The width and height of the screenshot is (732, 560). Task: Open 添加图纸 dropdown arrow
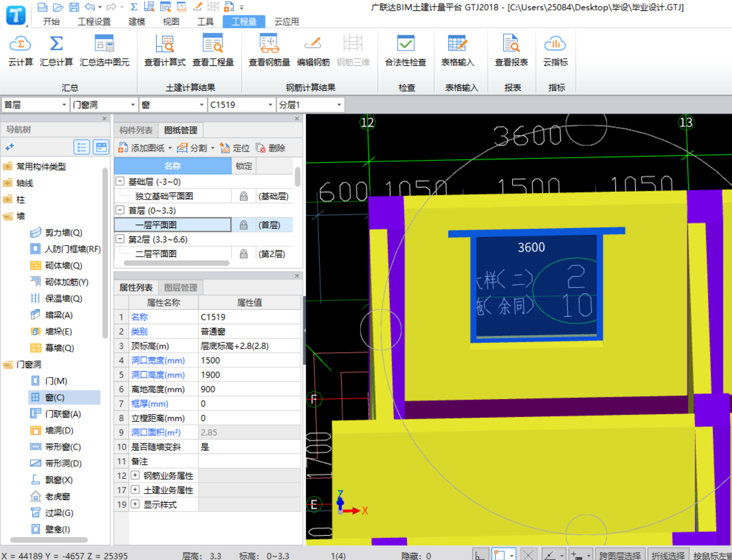tap(170, 148)
